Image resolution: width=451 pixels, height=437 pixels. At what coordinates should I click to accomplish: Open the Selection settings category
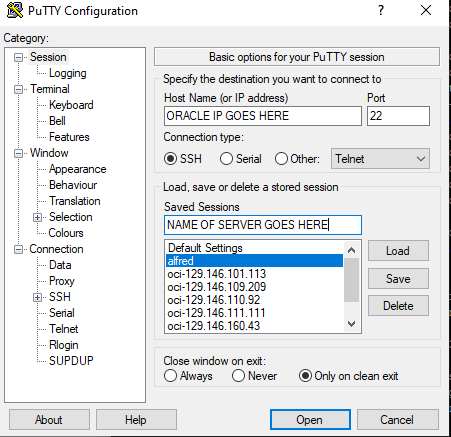coord(71,217)
